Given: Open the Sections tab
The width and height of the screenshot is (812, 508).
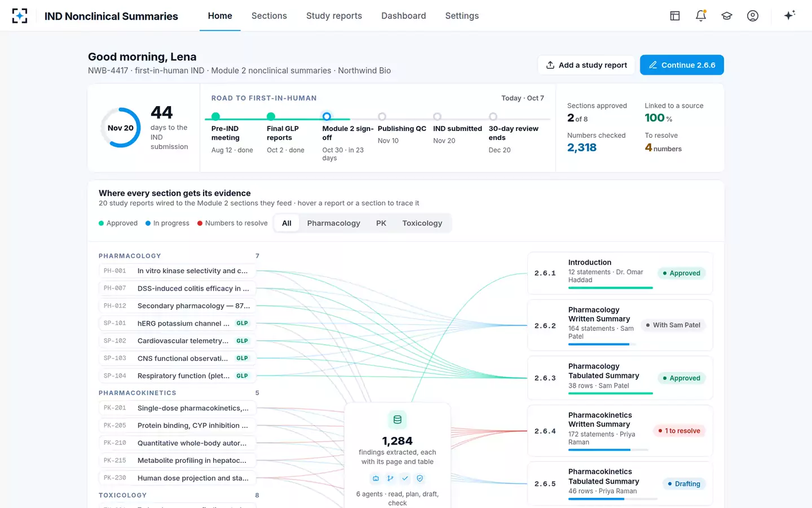Looking at the screenshot, I should click(269, 16).
